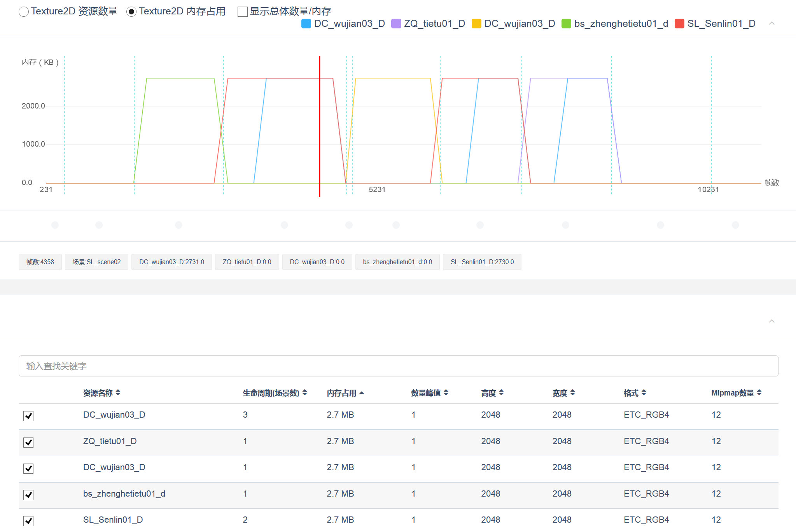Viewport: 796px width, 532px height.
Task: Enable 显示总体数量/内存 checkbox
Action: pos(243,12)
